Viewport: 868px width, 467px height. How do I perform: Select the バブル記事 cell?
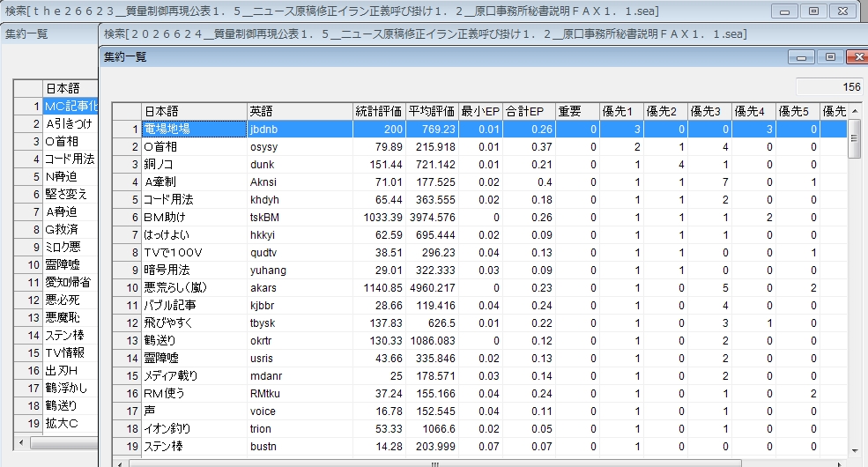(x=194, y=306)
